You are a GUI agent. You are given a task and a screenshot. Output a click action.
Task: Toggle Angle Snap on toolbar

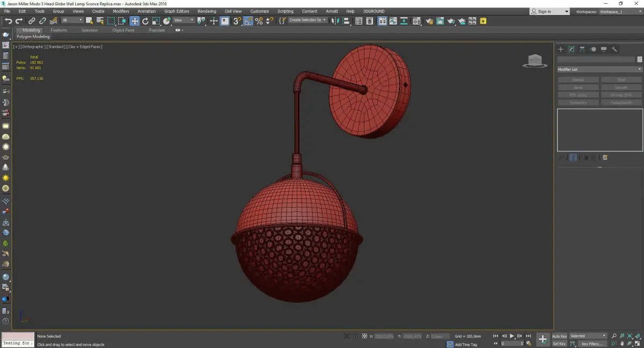point(248,21)
